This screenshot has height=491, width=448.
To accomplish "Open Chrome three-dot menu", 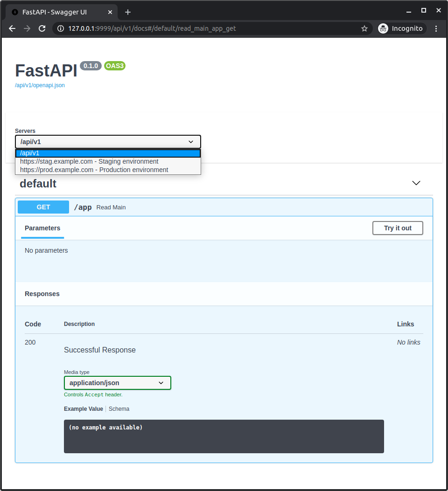I will (436, 28).
